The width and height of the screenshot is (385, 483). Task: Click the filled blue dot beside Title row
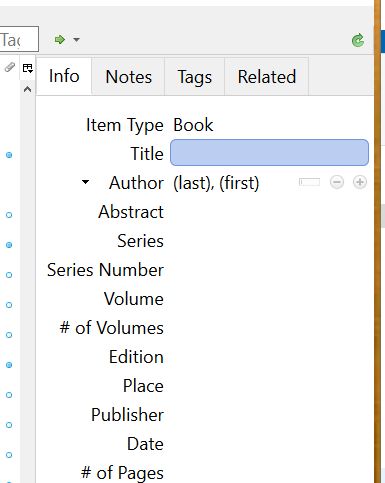9,155
